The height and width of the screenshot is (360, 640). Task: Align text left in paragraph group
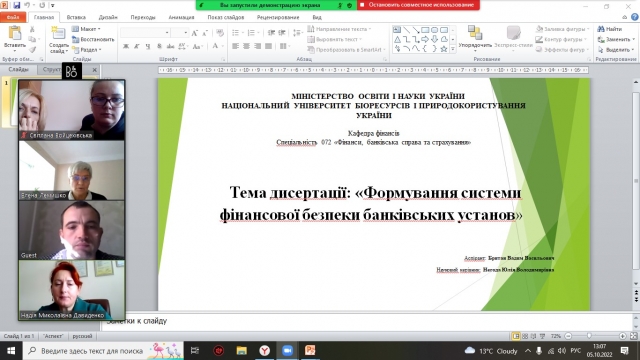(x=236, y=46)
